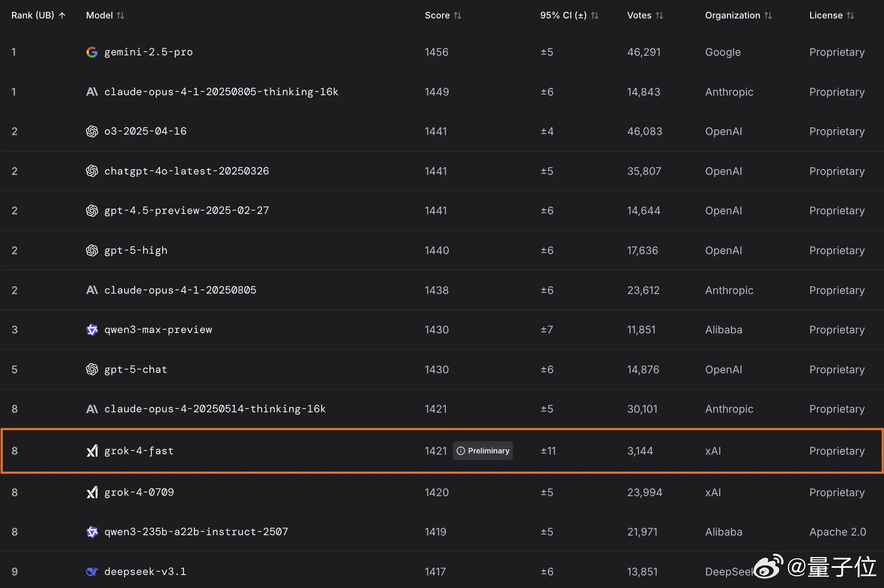884x588 pixels.
Task: Click the ±11 confidence interval value
Action: 548,451
